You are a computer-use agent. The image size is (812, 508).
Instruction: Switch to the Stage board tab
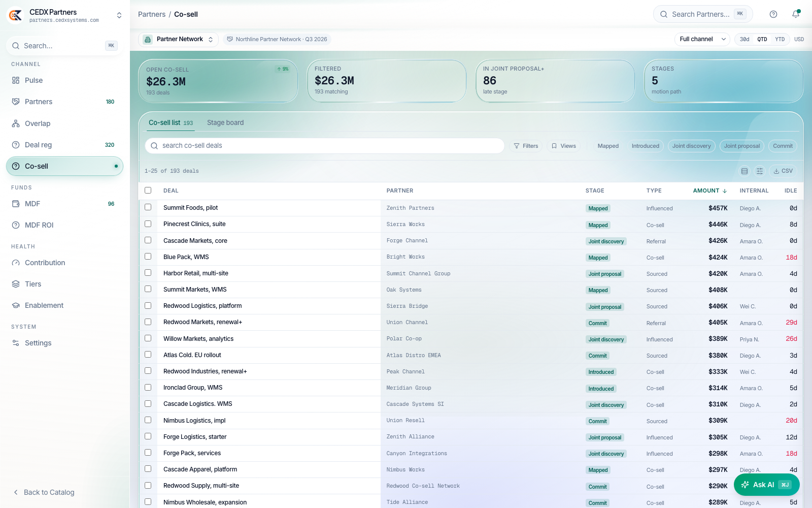click(225, 122)
